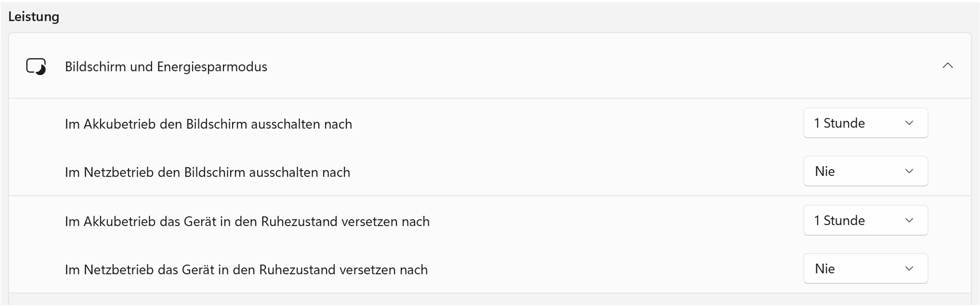This screenshot has width=980, height=307.
Task: Collapse the Bildschirm und Energiesparmodus section chevron
Action: (x=947, y=66)
